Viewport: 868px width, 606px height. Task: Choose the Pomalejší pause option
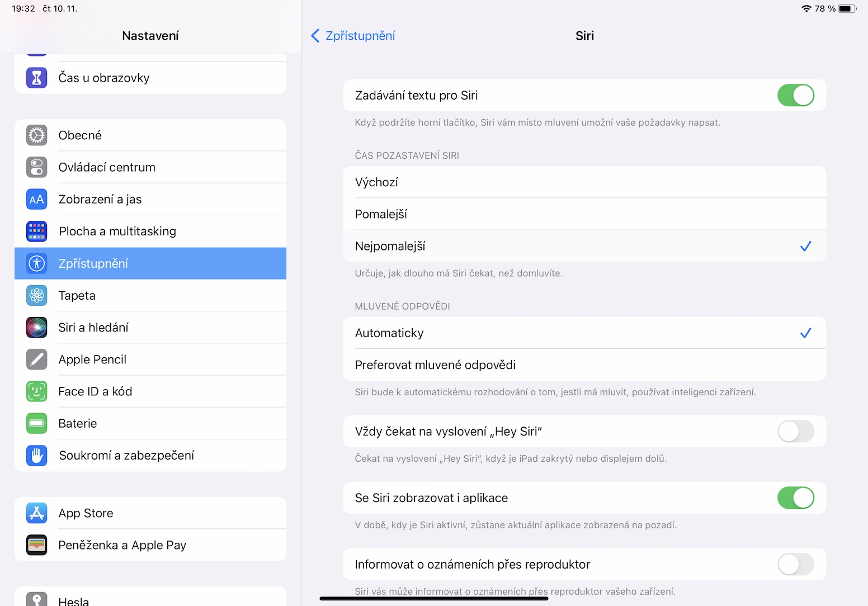coord(584,214)
